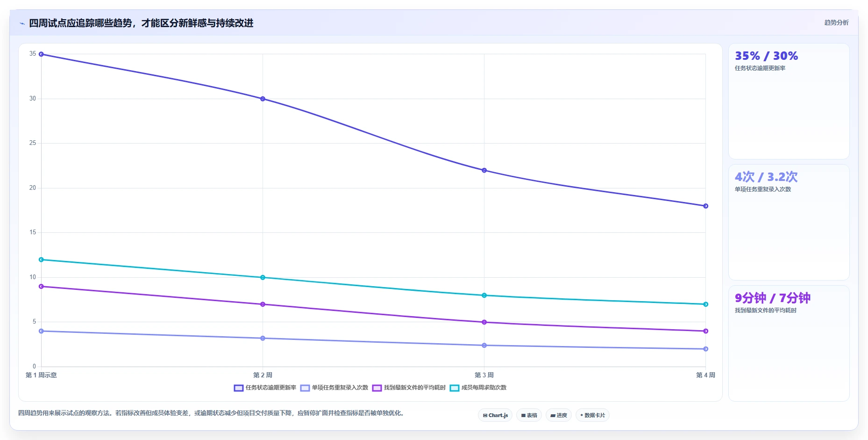
Task: Click the 第 2 周 axis label
Action: tap(263, 375)
